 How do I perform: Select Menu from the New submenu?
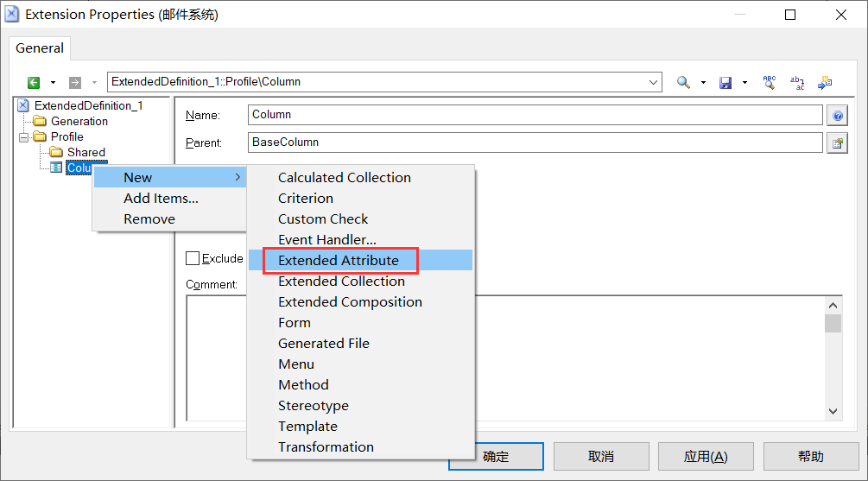[x=360, y=364]
